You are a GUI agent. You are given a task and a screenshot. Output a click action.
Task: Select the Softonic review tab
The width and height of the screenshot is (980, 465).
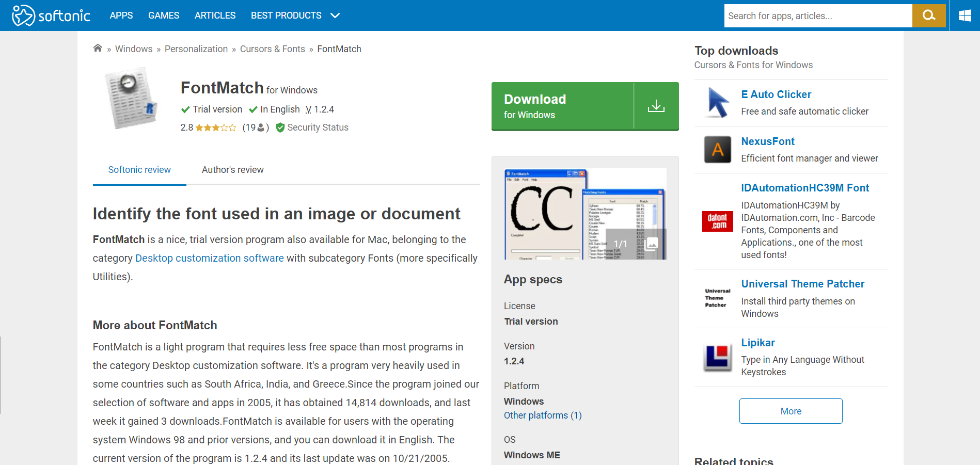point(139,170)
